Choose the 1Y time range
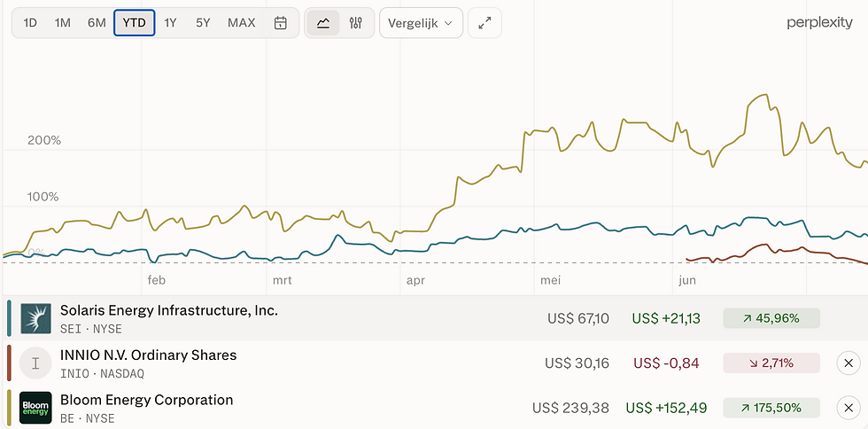This screenshot has height=429, width=868. (170, 23)
